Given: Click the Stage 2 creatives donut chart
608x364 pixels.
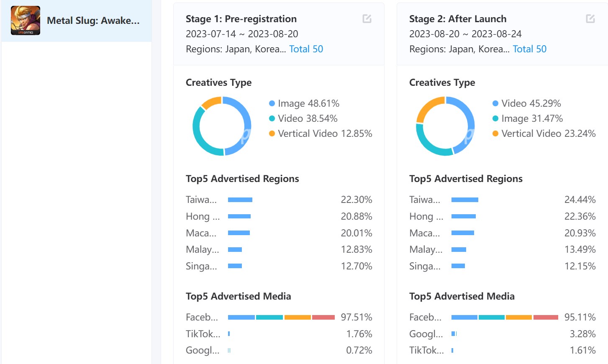Looking at the screenshot, I should tap(445, 126).
